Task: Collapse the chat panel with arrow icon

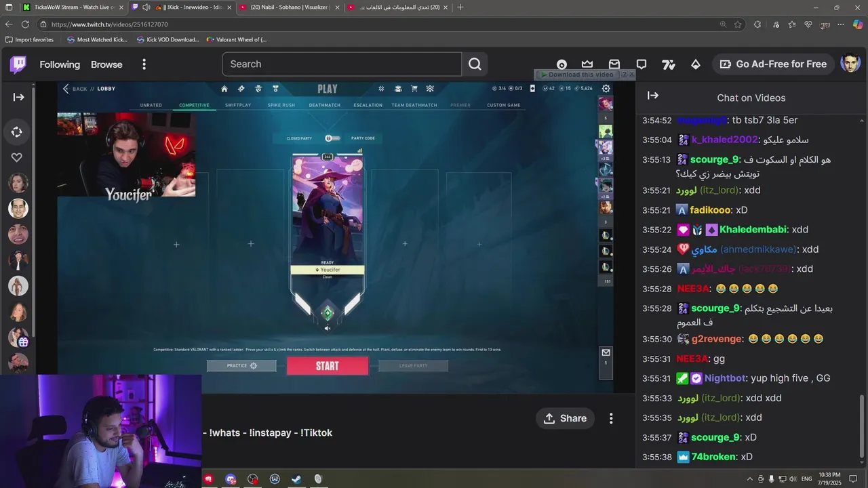Action: click(x=653, y=96)
